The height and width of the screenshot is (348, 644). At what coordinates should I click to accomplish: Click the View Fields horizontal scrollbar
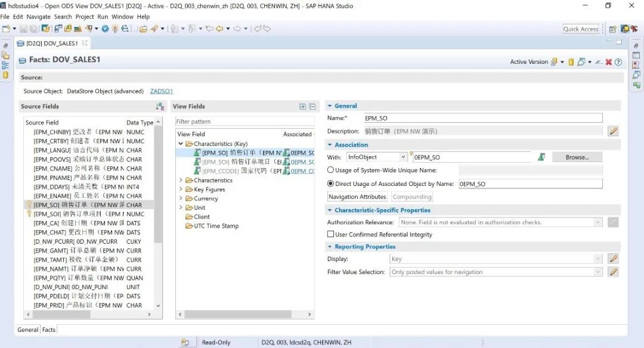238,315
